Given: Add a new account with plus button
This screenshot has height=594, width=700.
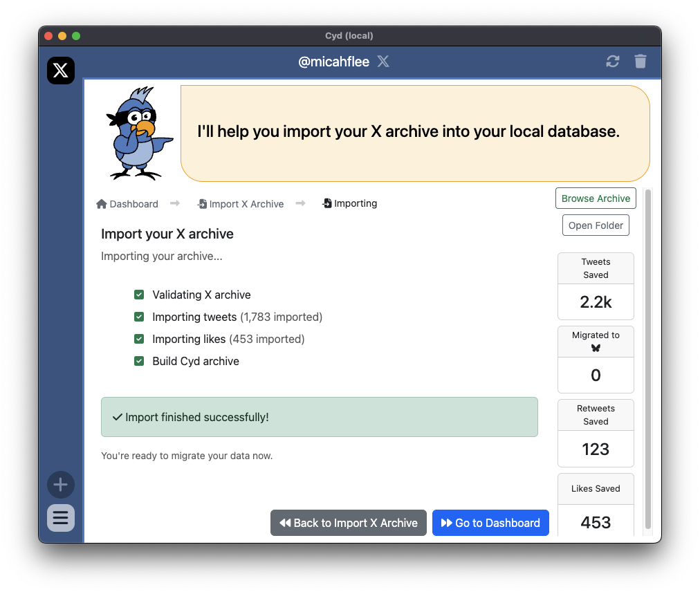Looking at the screenshot, I should 61,485.
